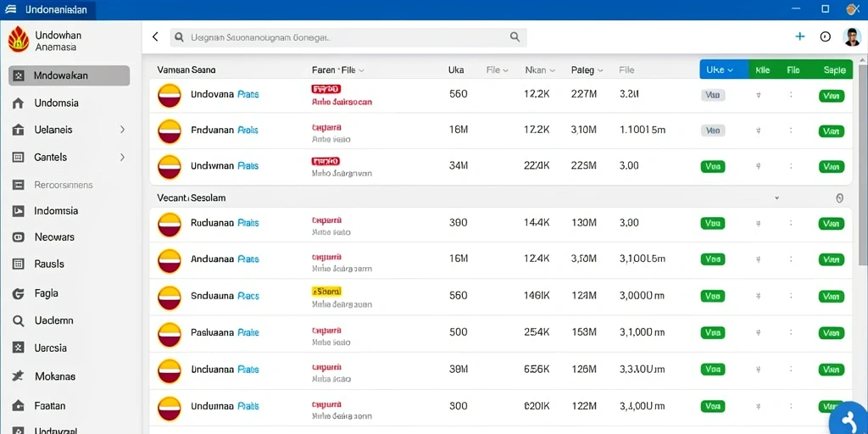Open the grey File column dropdown after Uka
The height and width of the screenshot is (434, 868).
coord(497,70)
